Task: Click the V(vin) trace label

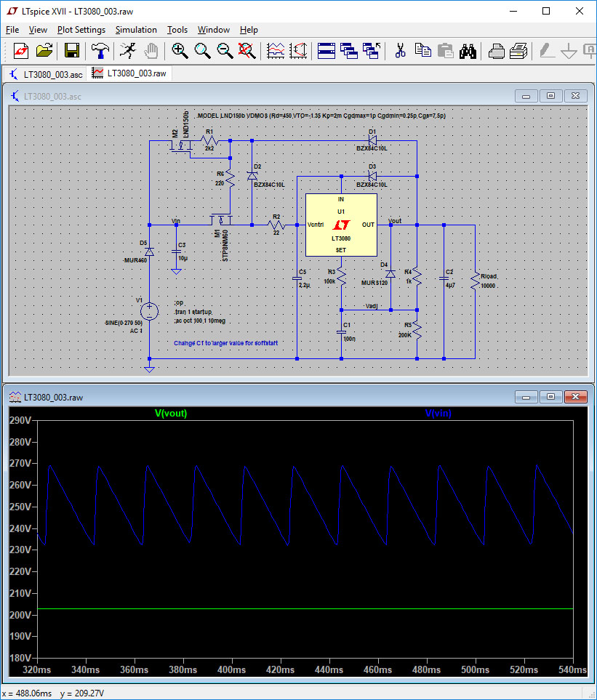Action: (438, 414)
